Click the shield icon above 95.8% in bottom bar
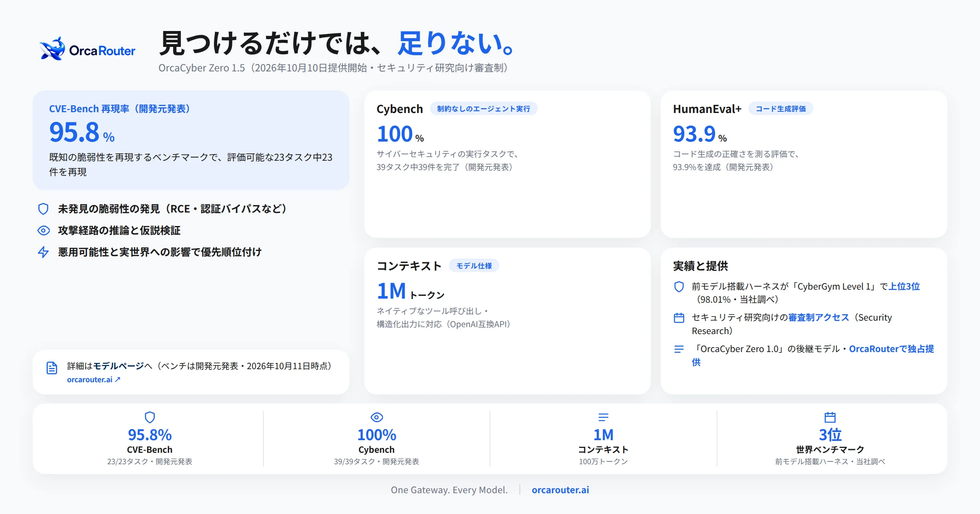This screenshot has width=980, height=514. (x=150, y=417)
